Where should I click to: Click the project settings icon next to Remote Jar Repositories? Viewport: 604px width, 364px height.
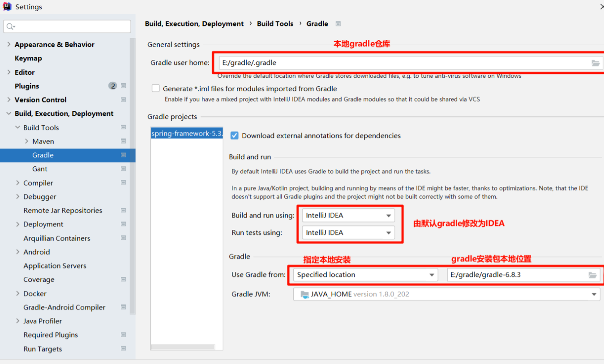point(124,211)
